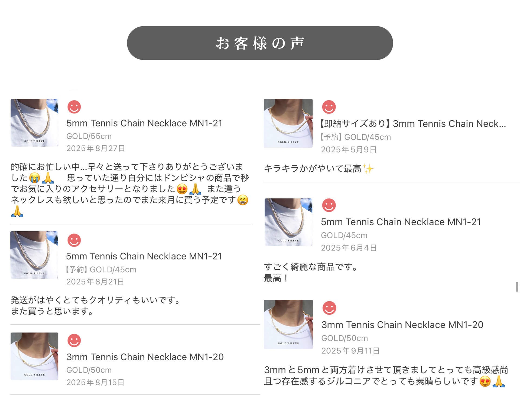
Task: Open necklace thumbnail of September 11 review
Action: click(x=288, y=324)
